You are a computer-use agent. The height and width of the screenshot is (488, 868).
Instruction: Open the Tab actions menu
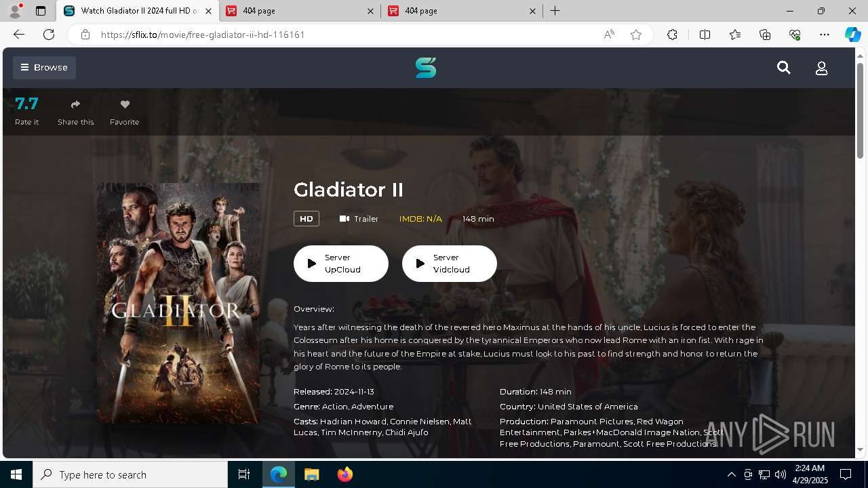[41, 11]
